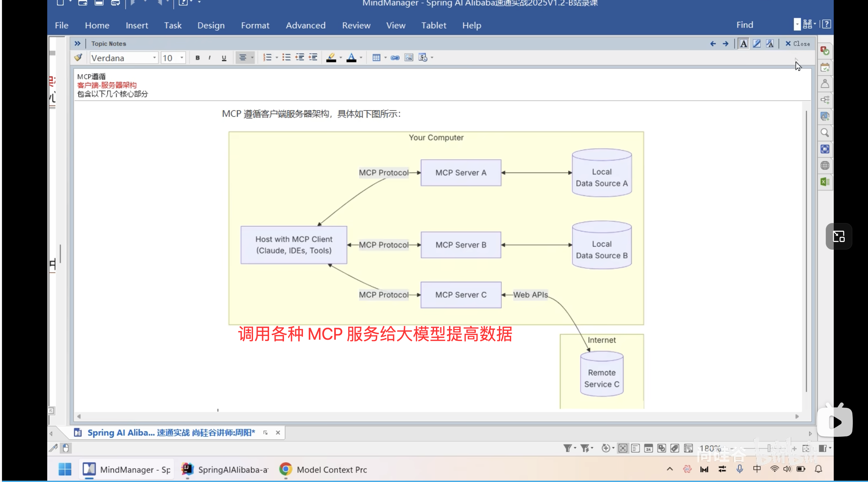Toggle italic formatting for note text

(210, 57)
